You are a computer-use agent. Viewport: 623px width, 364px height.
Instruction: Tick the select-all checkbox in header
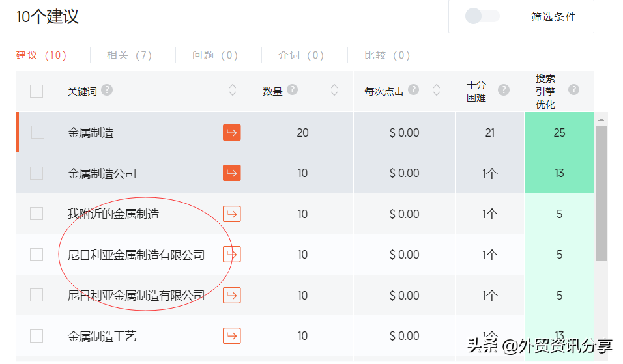click(36, 91)
